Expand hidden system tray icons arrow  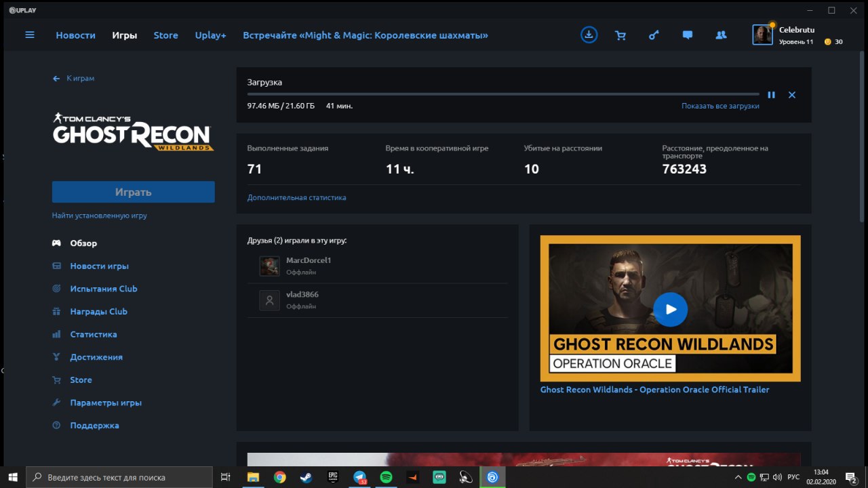[x=738, y=477]
